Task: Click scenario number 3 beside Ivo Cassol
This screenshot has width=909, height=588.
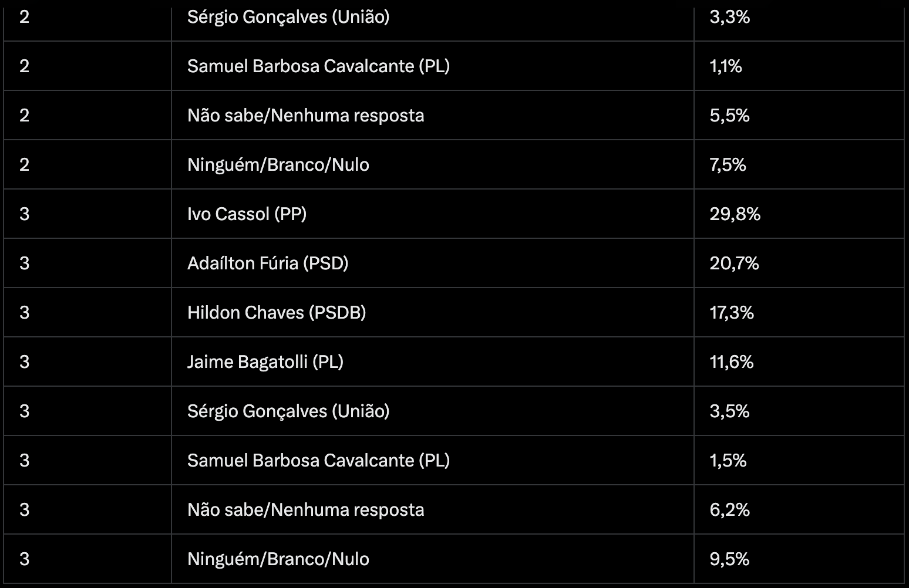Action: pyautogui.click(x=24, y=214)
